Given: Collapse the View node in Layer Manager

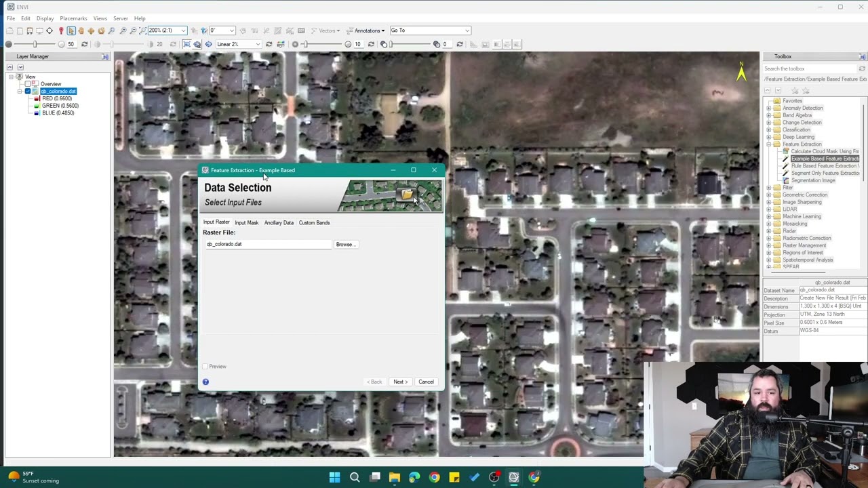Looking at the screenshot, I should pyautogui.click(x=12, y=77).
